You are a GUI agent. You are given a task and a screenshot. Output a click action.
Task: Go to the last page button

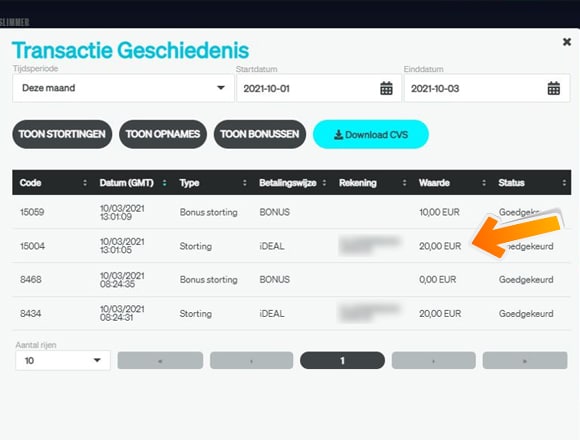[525, 361]
